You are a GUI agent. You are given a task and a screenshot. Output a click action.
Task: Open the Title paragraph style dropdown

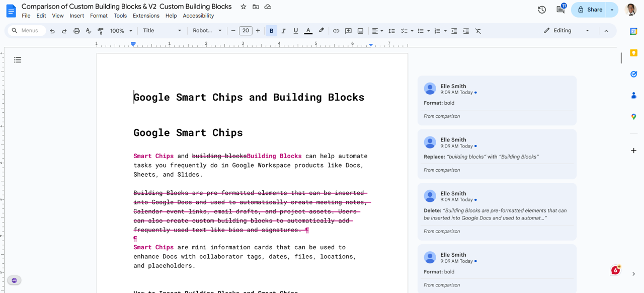[x=162, y=31]
